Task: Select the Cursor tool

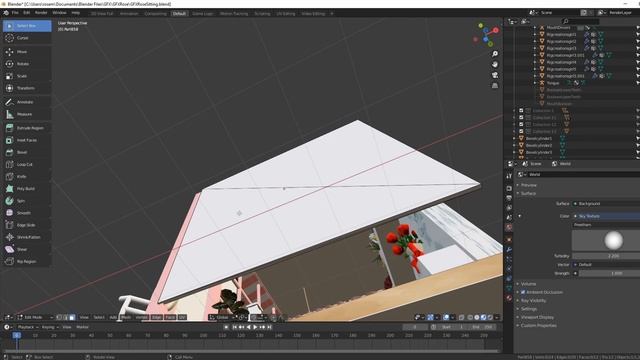Action: pyautogui.click(x=27, y=38)
